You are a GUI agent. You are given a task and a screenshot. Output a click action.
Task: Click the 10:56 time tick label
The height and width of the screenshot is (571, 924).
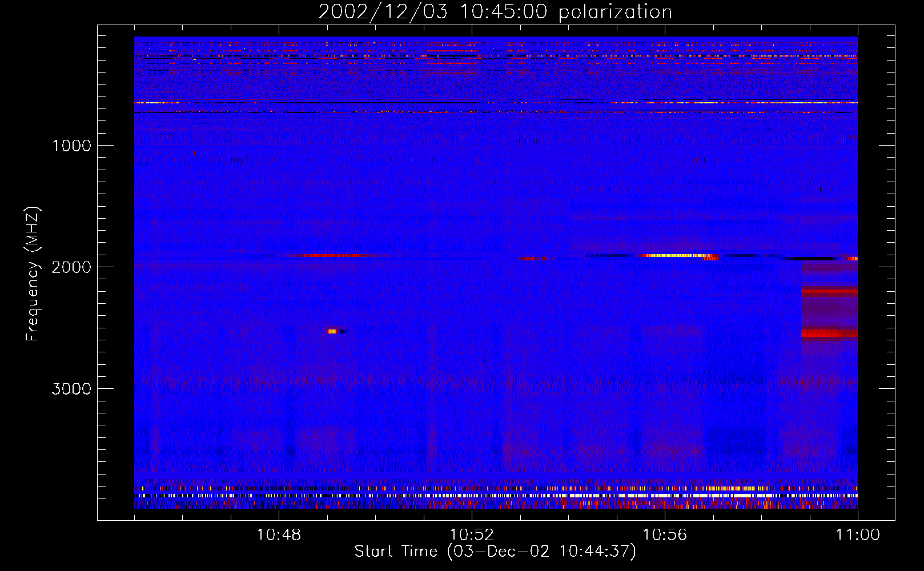665,535
